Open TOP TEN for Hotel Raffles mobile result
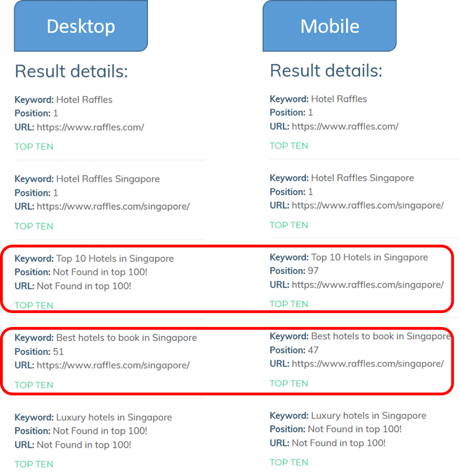The height and width of the screenshot is (476, 459). (x=289, y=146)
